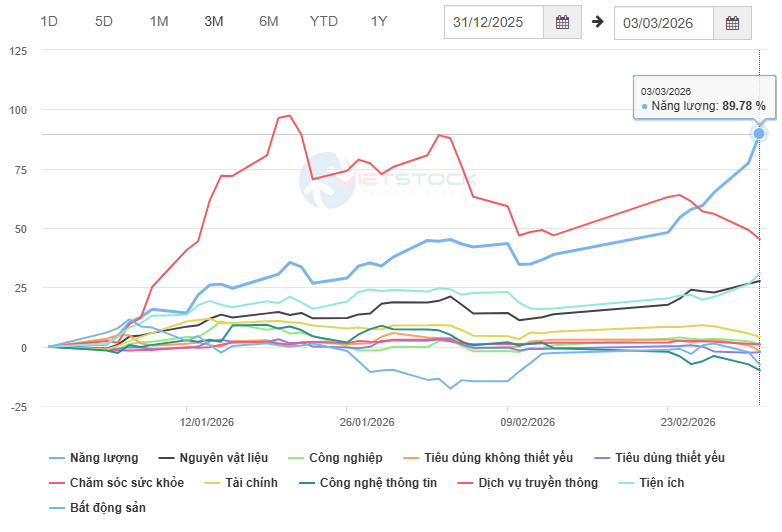Open the end date calendar picker icon
Image resolution: width=782 pixels, height=532 pixels.
[732, 22]
